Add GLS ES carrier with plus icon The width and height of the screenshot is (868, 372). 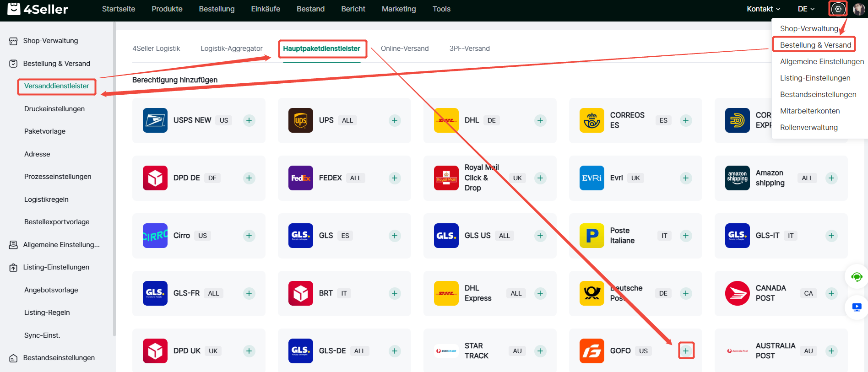(395, 236)
